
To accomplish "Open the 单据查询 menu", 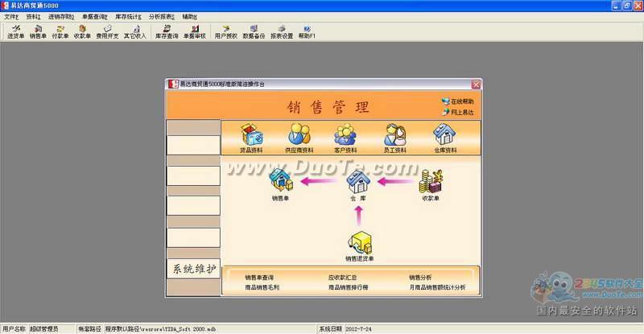I will click(x=94, y=17).
